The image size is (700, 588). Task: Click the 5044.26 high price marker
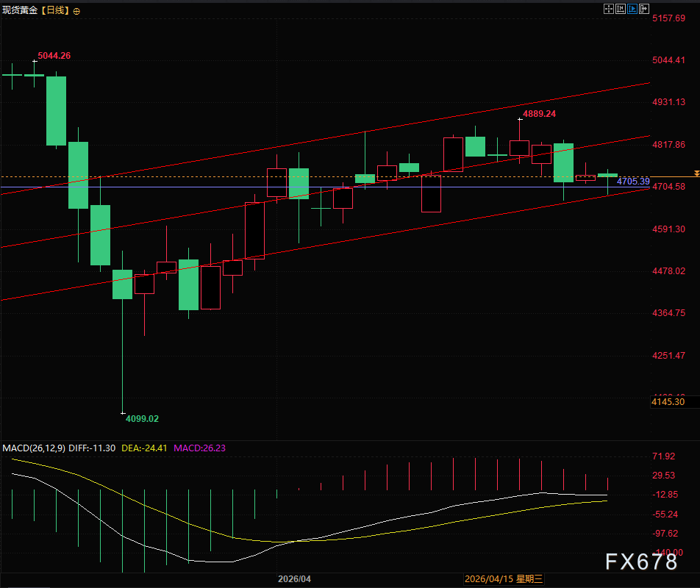point(54,56)
